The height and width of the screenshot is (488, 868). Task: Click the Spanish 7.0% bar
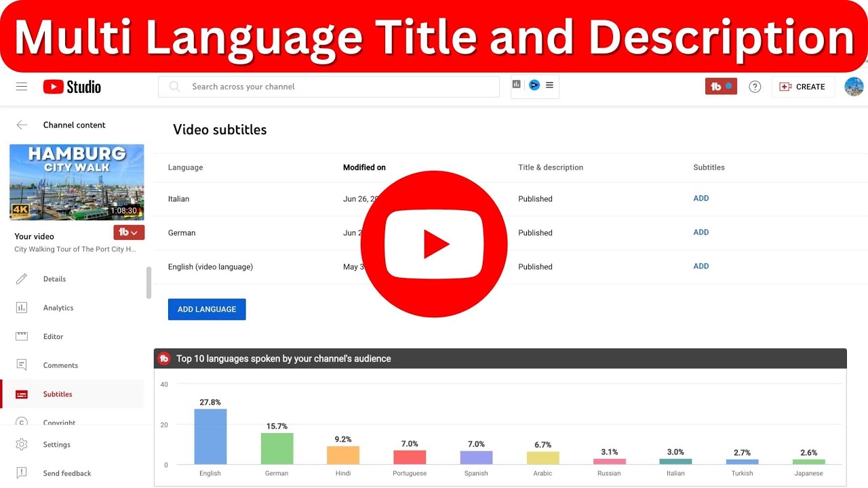click(476, 457)
